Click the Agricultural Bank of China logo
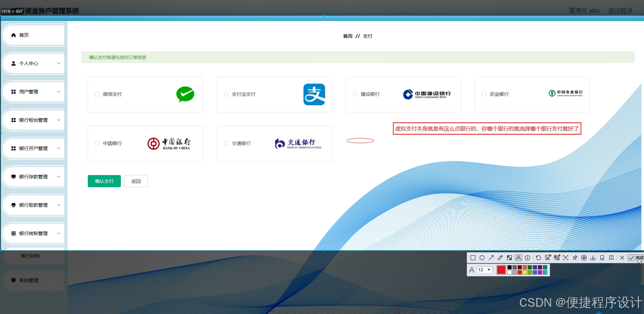 pos(566,93)
